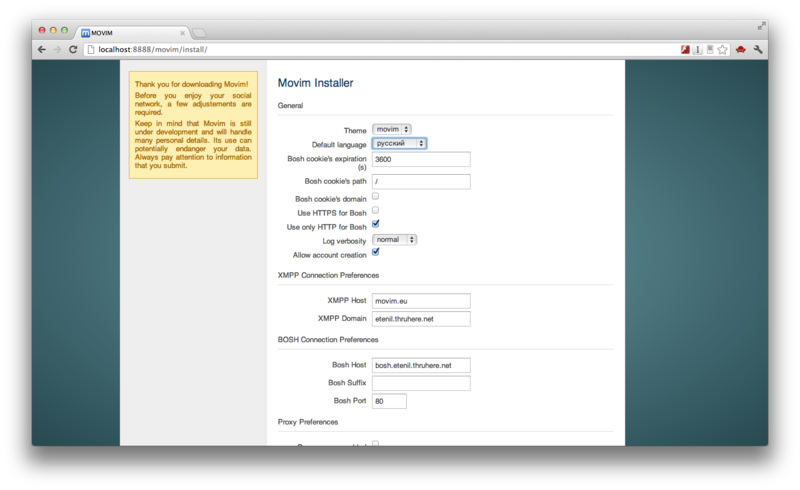Screen dimensions: 800x490
Task: Click the Bosh Port field
Action: pos(389,401)
